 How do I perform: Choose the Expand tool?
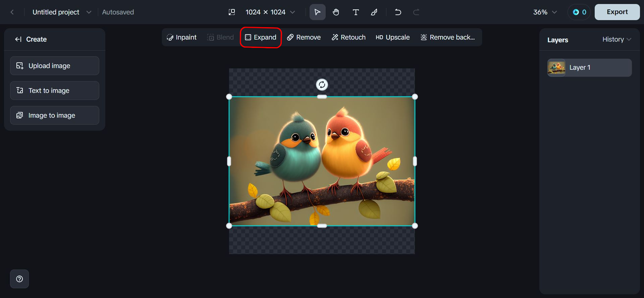pos(261,37)
